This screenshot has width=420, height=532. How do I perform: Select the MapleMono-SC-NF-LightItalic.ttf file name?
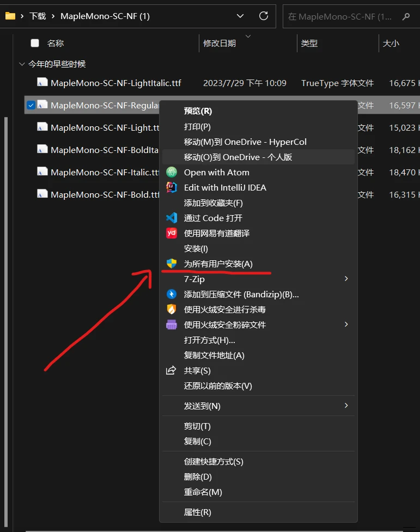pyautogui.click(x=116, y=83)
